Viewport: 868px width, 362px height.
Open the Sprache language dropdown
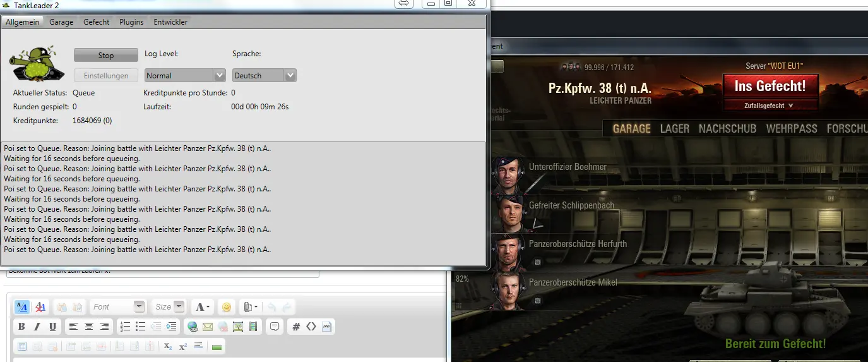coord(264,75)
